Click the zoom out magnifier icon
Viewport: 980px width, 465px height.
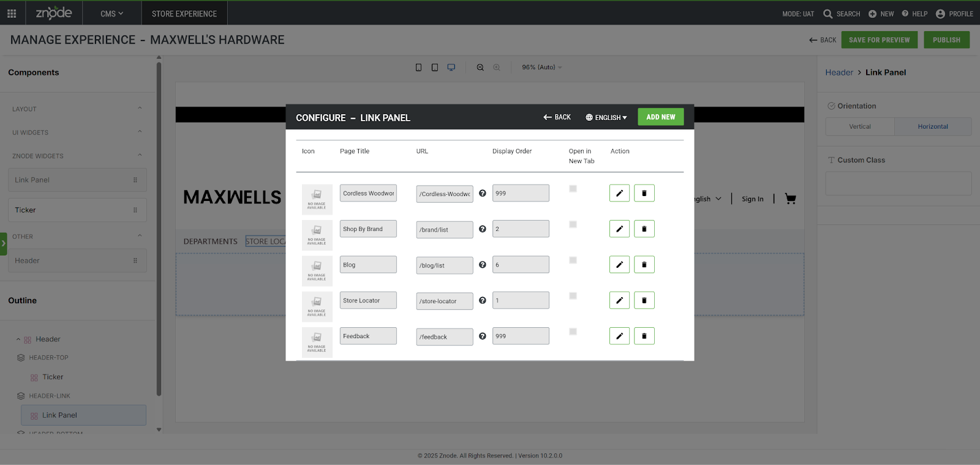(x=480, y=67)
